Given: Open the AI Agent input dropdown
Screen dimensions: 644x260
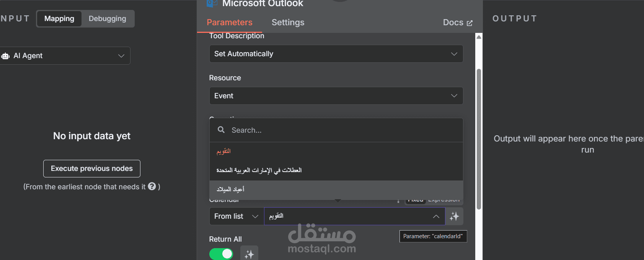Looking at the screenshot, I should (x=65, y=56).
